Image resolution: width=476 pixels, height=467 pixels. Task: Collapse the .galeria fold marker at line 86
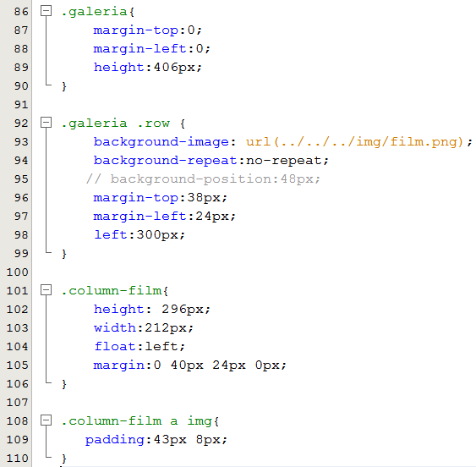click(47, 11)
